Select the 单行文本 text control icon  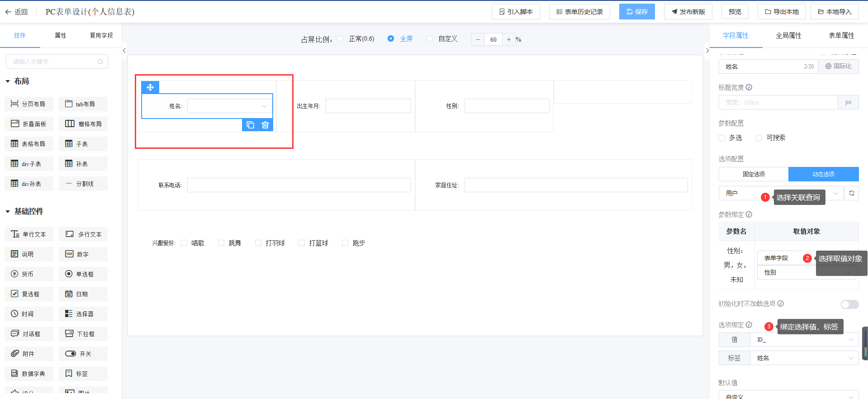coord(15,234)
